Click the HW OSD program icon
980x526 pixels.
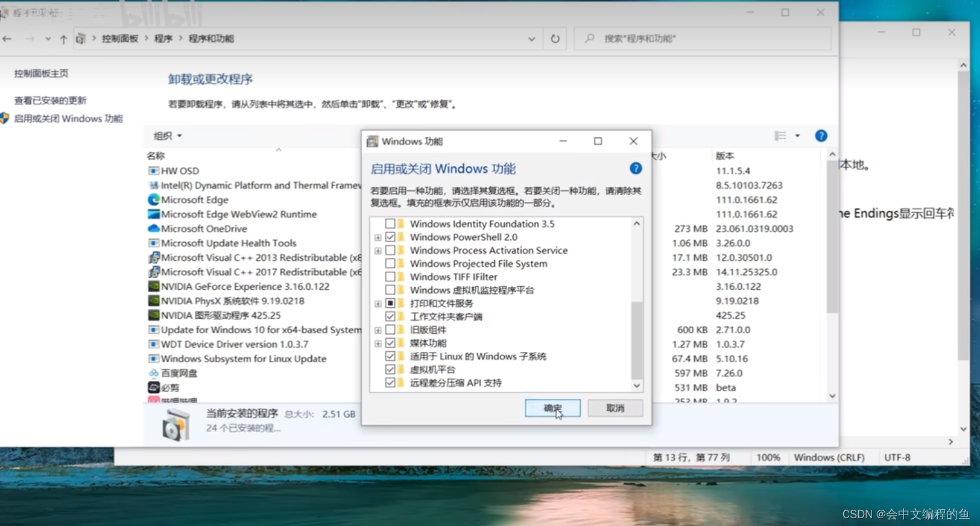click(154, 171)
